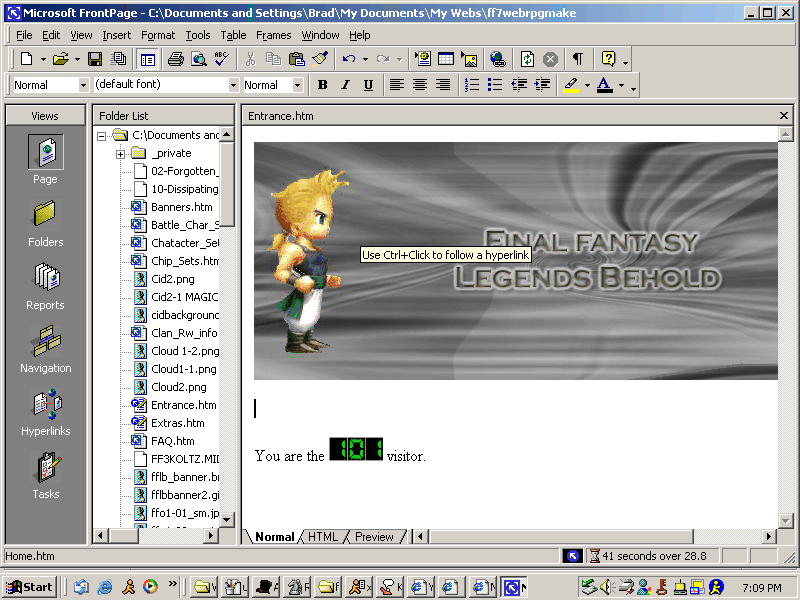
Task: Click the Open folder toolbar icon
Action: [x=61, y=59]
